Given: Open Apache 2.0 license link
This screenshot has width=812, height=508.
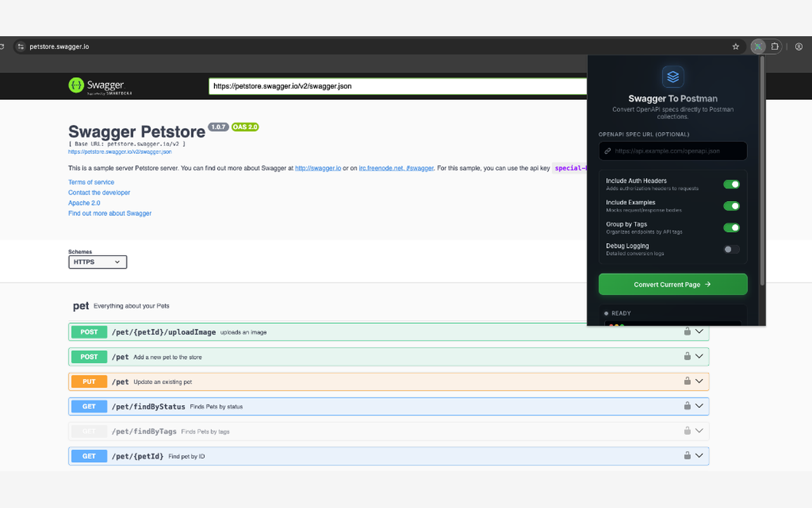Looking at the screenshot, I should (x=84, y=203).
